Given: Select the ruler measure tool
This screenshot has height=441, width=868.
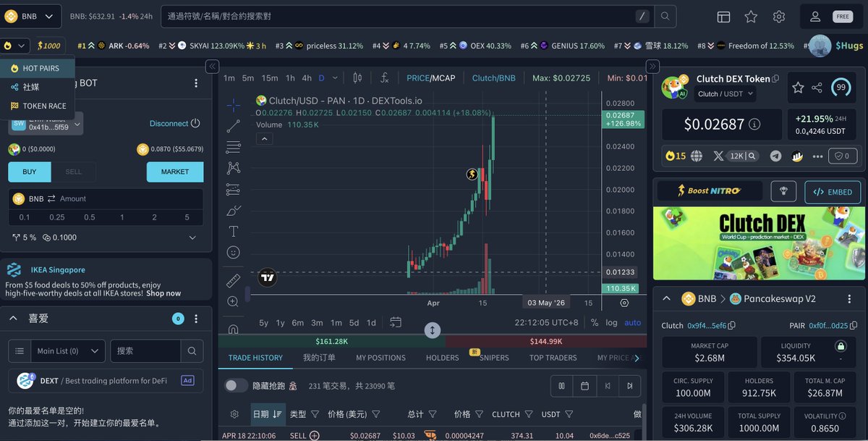Looking at the screenshot, I should point(233,280).
